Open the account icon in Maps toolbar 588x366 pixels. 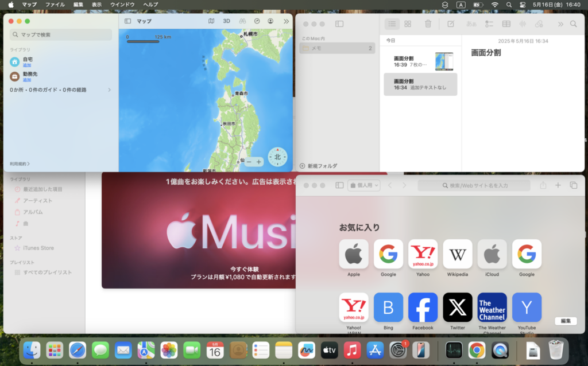(x=270, y=21)
